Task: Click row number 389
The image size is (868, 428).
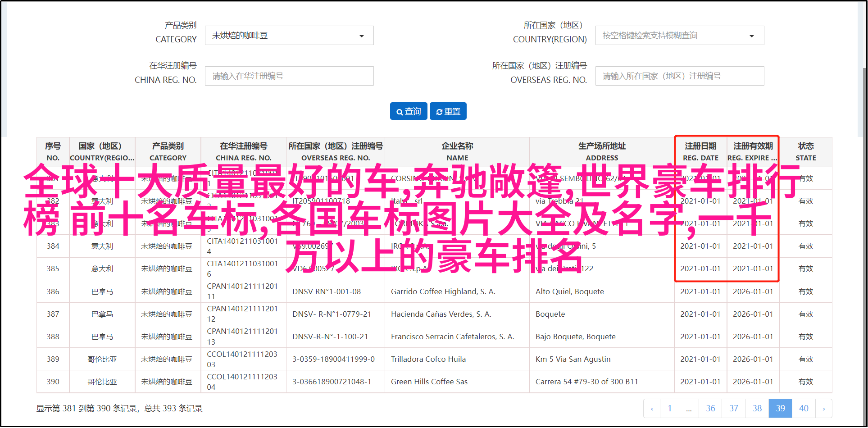Action: coord(53,359)
